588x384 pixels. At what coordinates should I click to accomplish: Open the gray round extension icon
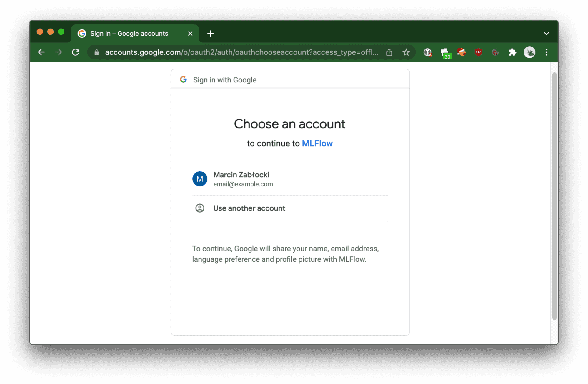click(495, 52)
